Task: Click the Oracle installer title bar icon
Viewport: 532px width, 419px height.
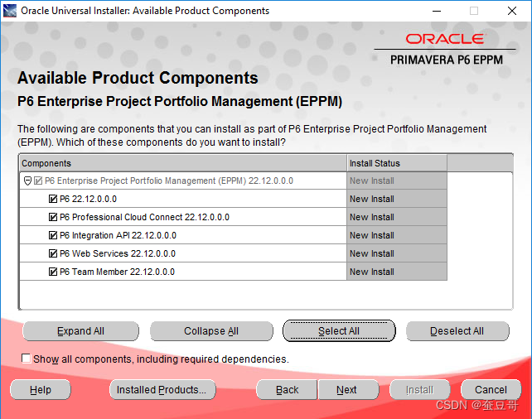Action: point(10,11)
